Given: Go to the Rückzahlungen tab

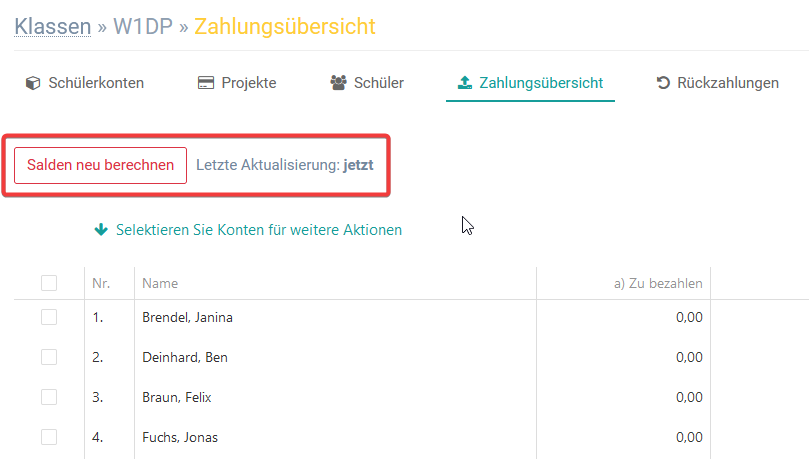Looking at the screenshot, I should click(x=727, y=83).
